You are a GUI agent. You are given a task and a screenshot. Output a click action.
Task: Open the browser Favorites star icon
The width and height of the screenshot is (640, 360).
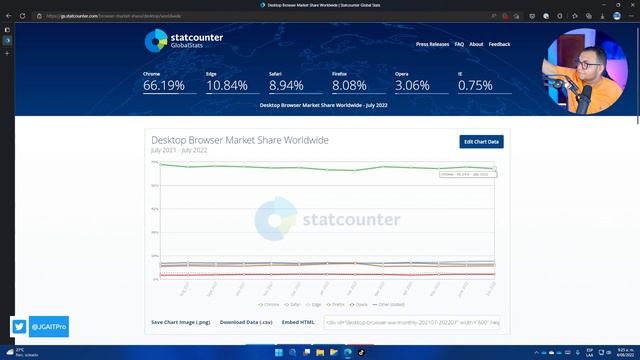575,16
